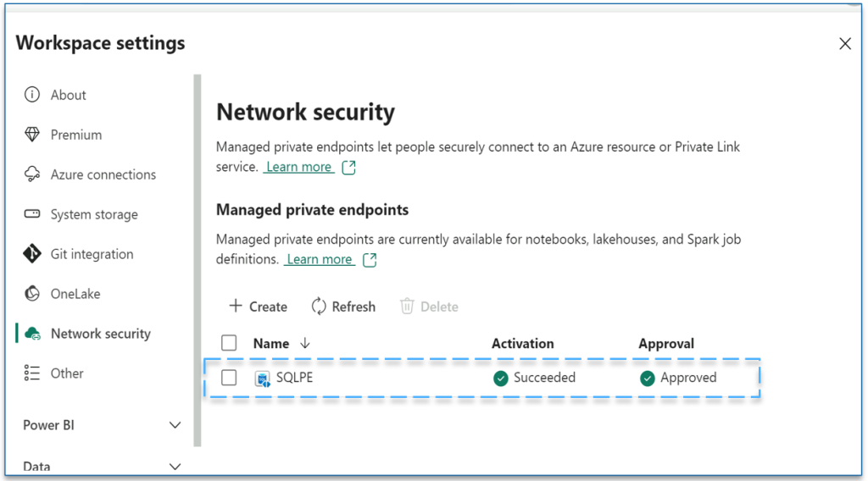Image resolution: width=868 pixels, height=481 pixels.
Task: Click the Other list icon
Action: pos(32,373)
